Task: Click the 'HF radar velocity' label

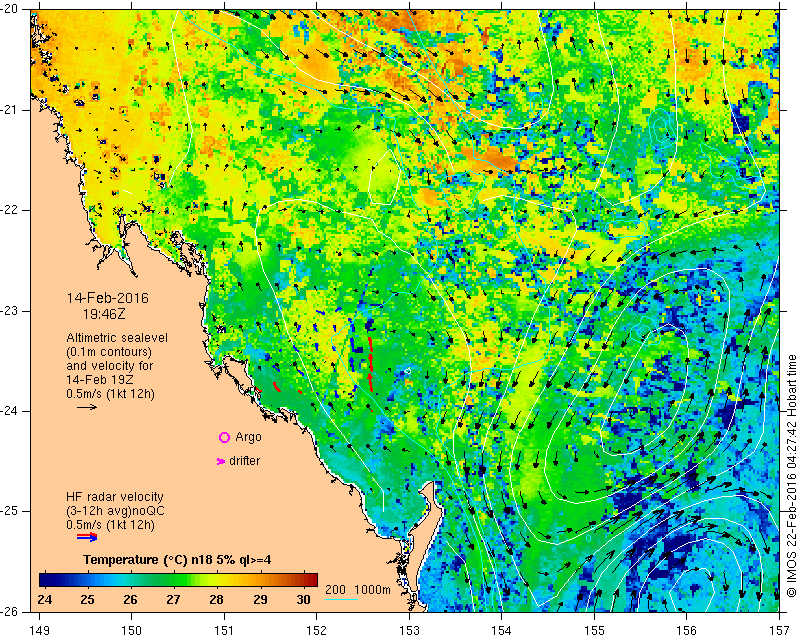Action: click(115, 497)
